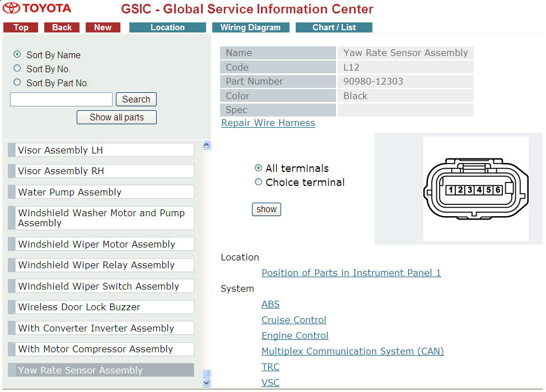Open the Location tab
The height and width of the screenshot is (392, 546).
[167, 27]
